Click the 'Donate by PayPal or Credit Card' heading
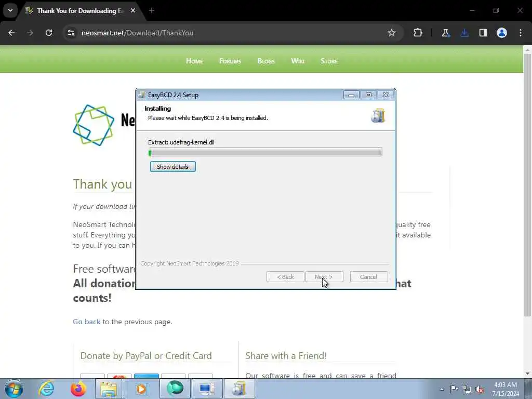 click(x=146, y=355)
